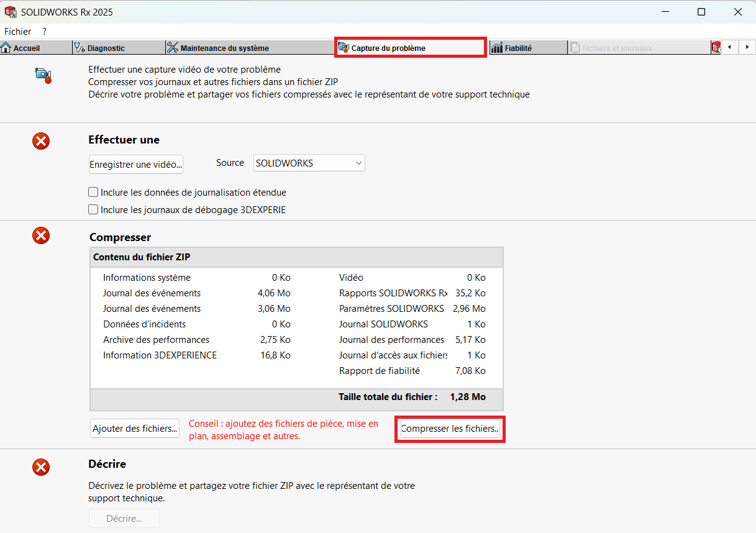Image resolution: width=756 pixels, height=533 pixels.
Task: Click Journal des événements 4,06 Mo row
Action: click(196, 293)
